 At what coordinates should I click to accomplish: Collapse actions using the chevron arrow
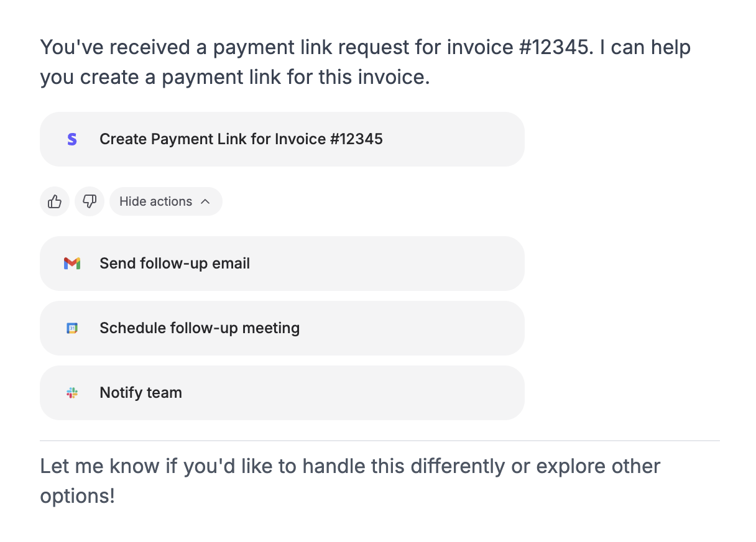pyautogui.click(x=206, y=201)
